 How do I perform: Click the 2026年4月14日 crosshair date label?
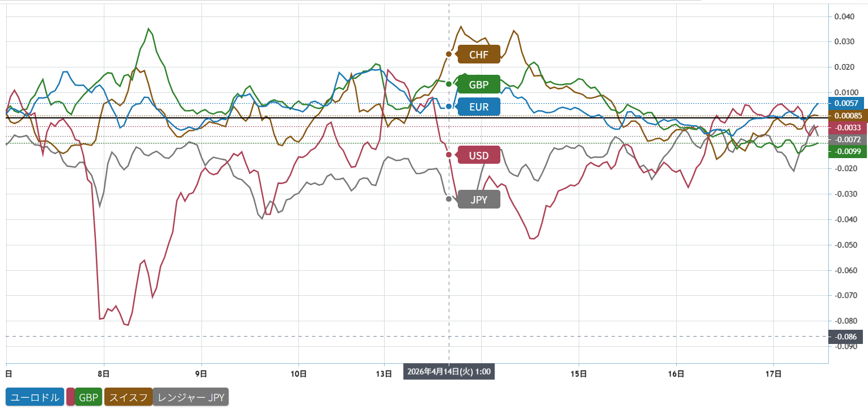[x=449, y=372]
